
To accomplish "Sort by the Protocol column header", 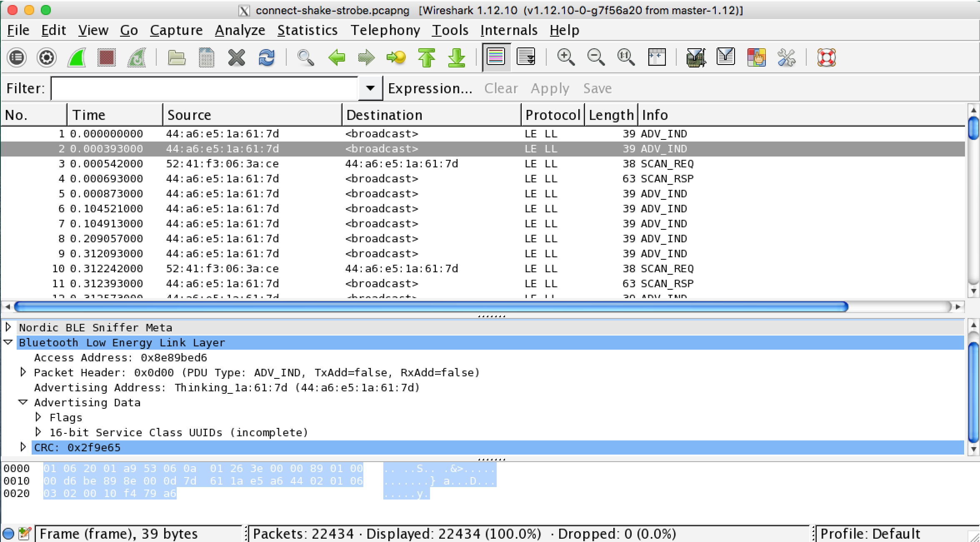I will coord(553,115).
